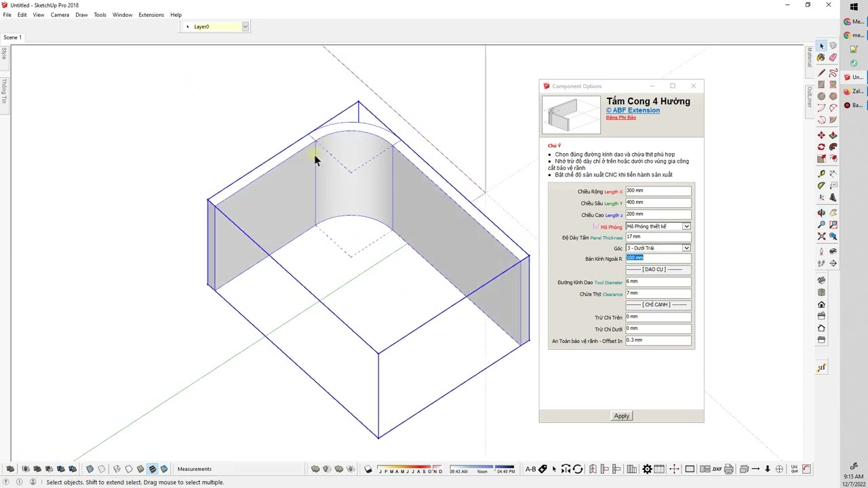Toggle shadows on or off
Viewport: 868px width, 488px height.
(368, 469)
